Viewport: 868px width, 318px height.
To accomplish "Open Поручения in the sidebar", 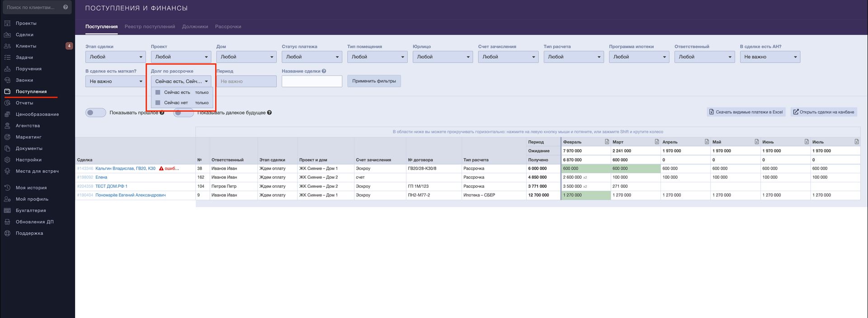I will [x=28, y=69].
